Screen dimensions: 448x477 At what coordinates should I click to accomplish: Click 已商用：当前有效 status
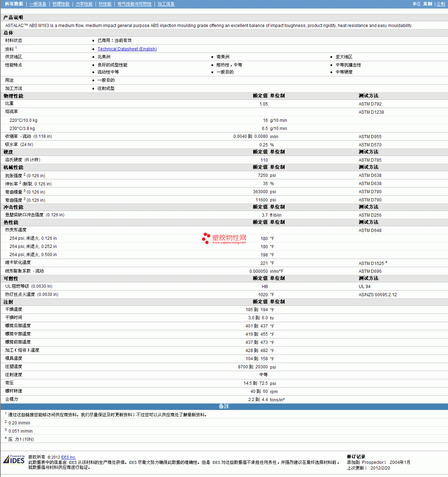(x=114, y=40)
